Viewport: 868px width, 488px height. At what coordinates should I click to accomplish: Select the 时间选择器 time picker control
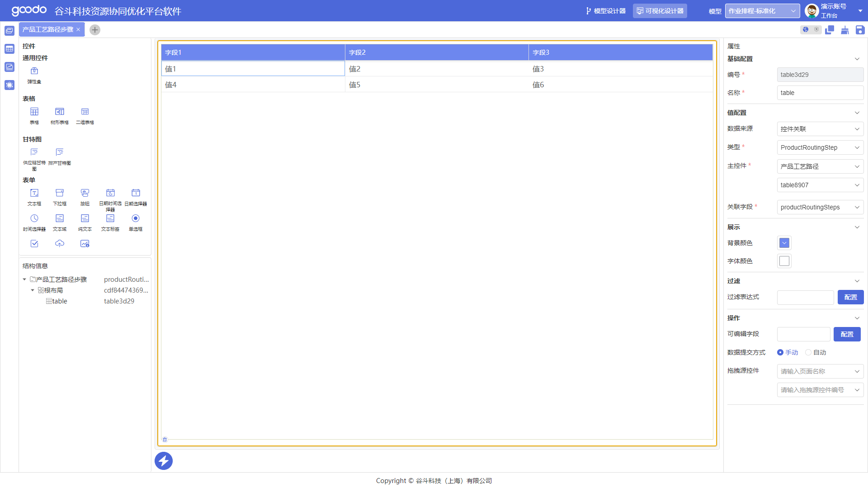[34, 222]
